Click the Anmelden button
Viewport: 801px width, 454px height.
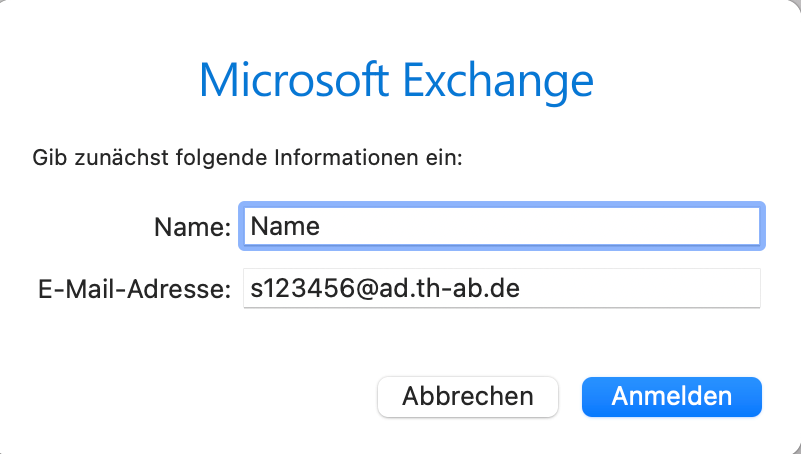coord(672,397)
